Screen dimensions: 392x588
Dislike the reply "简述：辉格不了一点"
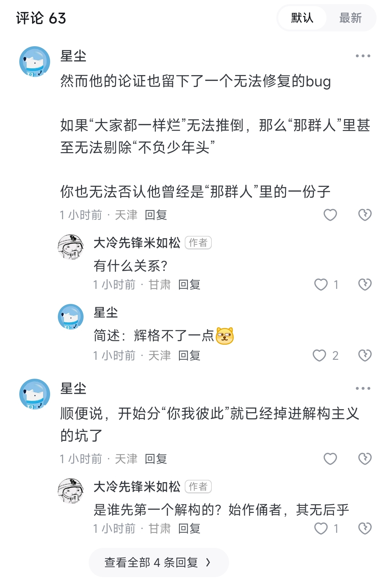point(365,356)
